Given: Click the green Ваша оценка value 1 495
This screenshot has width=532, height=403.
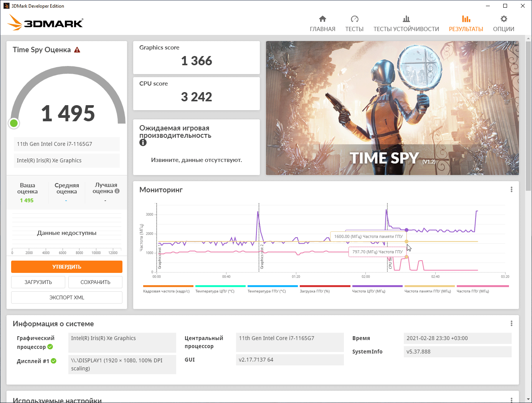Looking at the screenshot, I should 27,200.
